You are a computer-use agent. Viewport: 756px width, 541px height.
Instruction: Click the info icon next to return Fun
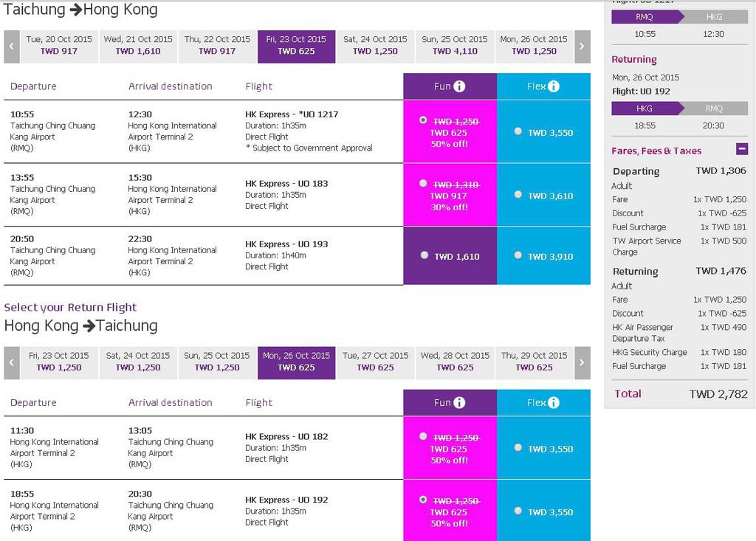click(459, 403)
